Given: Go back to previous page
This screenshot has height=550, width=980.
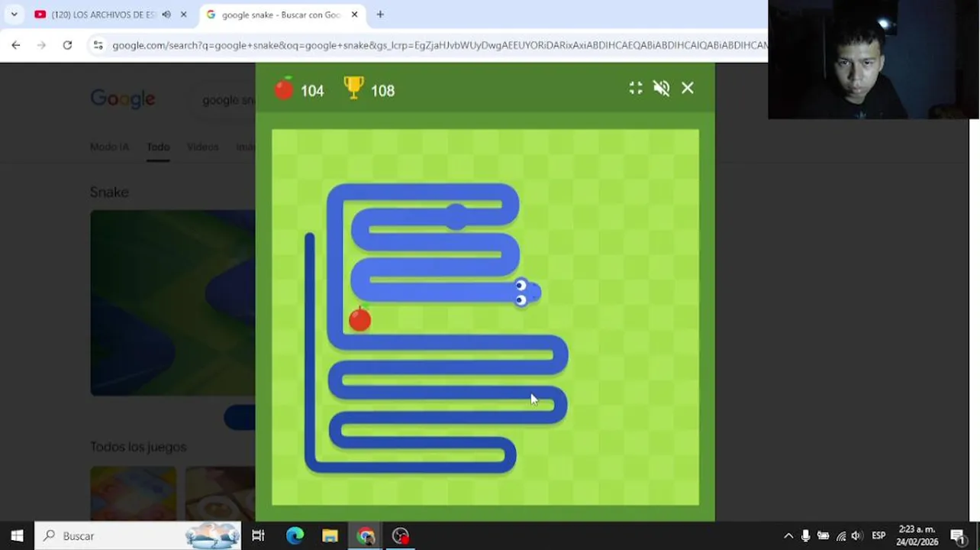Looking at the screenshot, I should coord(16,45).
